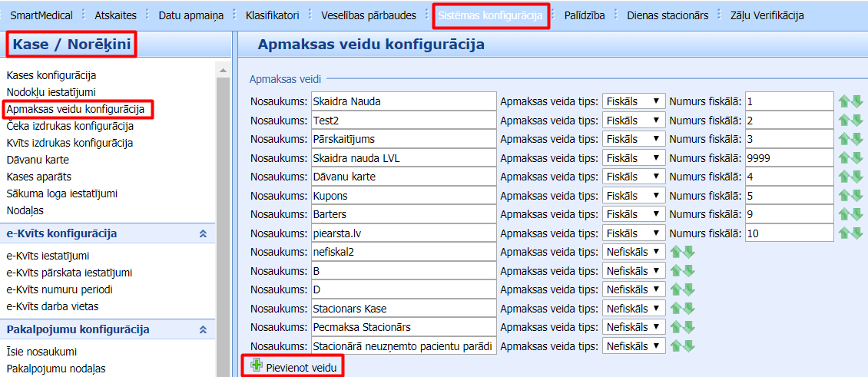Viewport: 868px width, 377px height.
Task: Open payment type dropdown for Pecmaksa Stacionārs
Action: click(x=634, y=326)
